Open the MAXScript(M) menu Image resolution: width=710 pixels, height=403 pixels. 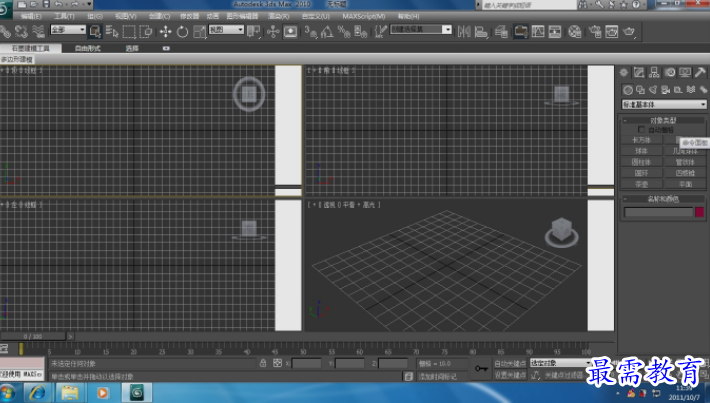coord(364,16)
